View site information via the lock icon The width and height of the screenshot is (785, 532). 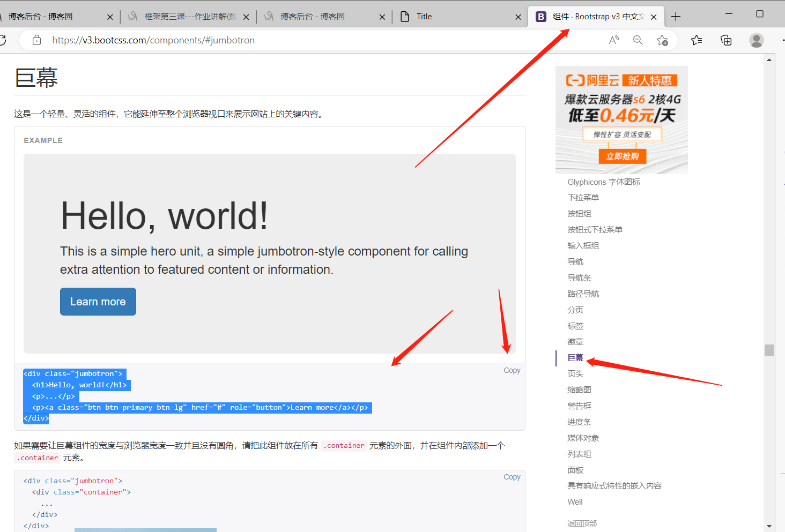(x=36, y=40)
